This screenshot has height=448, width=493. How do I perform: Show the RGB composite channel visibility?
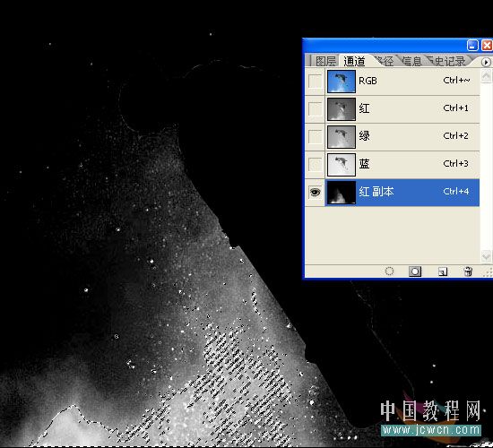coord(315,82)
